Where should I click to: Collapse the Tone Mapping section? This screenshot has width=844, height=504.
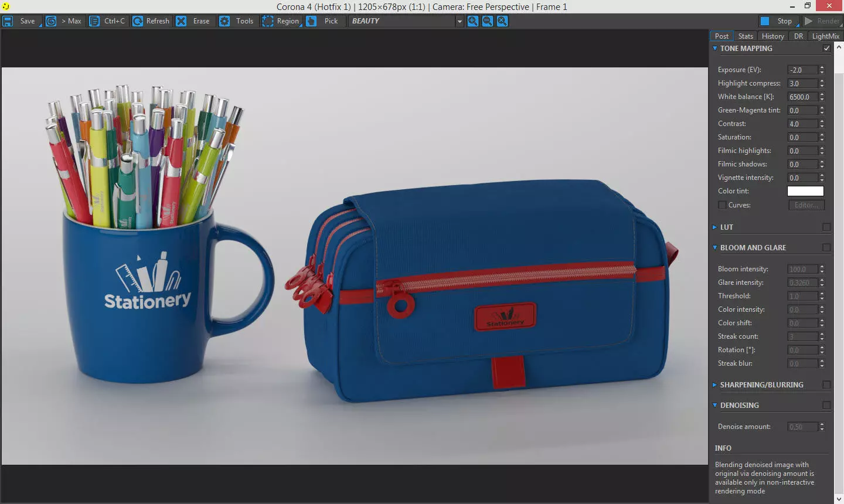click(x=714, y=49)
